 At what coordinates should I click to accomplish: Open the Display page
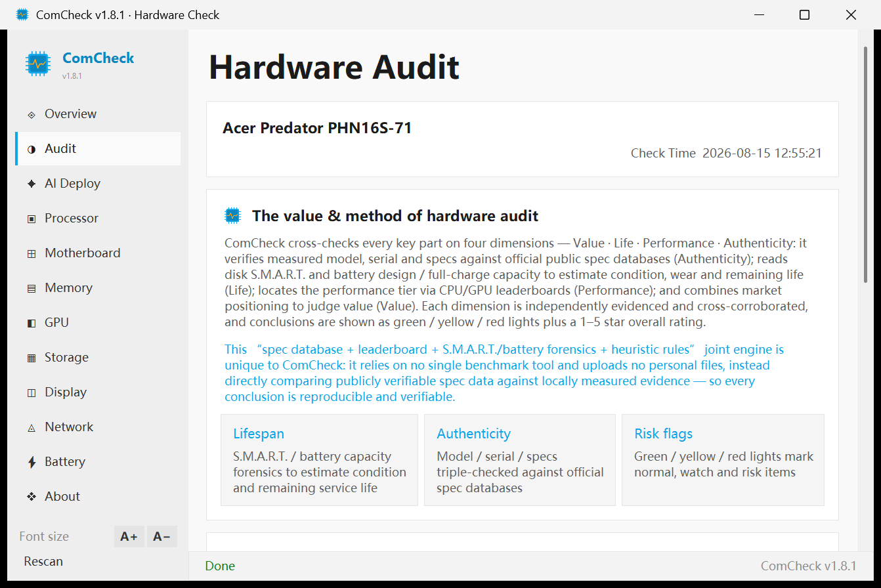click(98, 392)
